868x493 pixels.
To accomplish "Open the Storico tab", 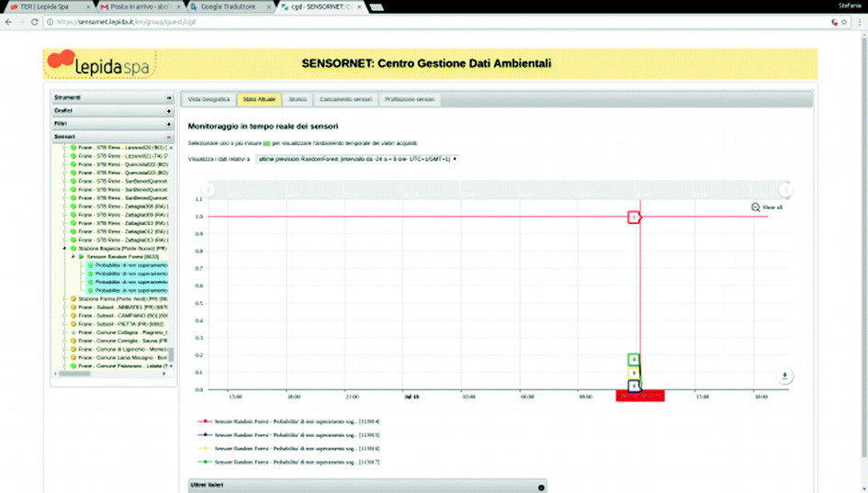I will point(298,99).
